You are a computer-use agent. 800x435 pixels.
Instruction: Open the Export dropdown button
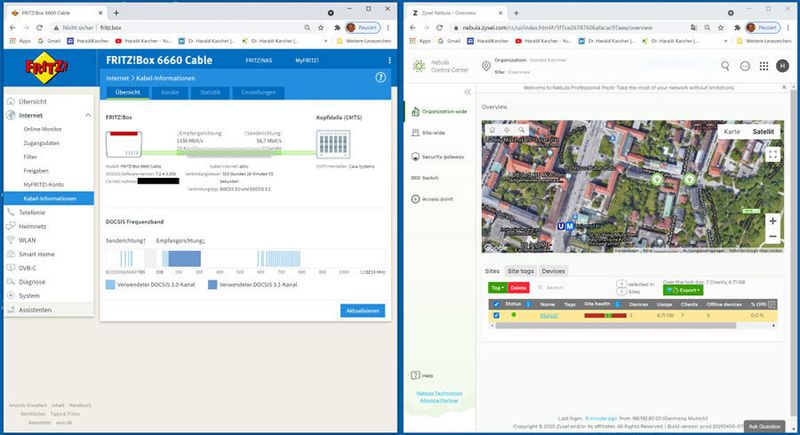(x=683, y=290)
